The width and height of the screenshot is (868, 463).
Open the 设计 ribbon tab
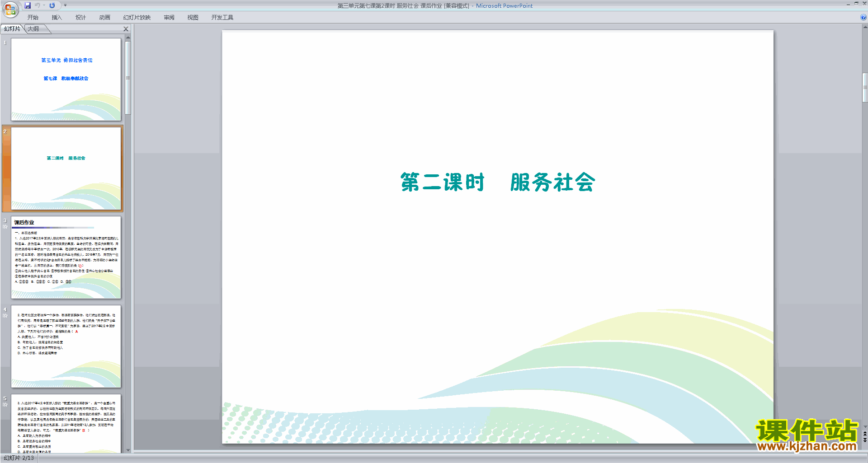[80, 18]
